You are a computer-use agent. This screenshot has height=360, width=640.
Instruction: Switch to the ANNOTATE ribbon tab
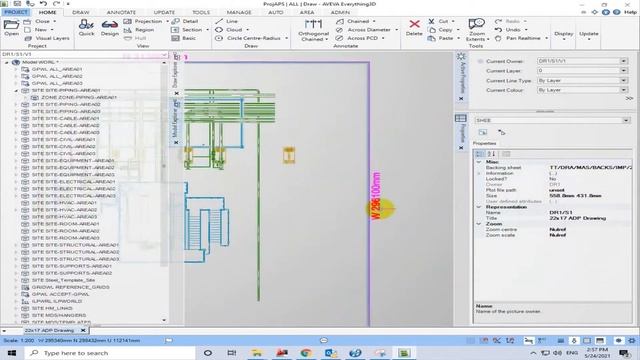(121, 12)
